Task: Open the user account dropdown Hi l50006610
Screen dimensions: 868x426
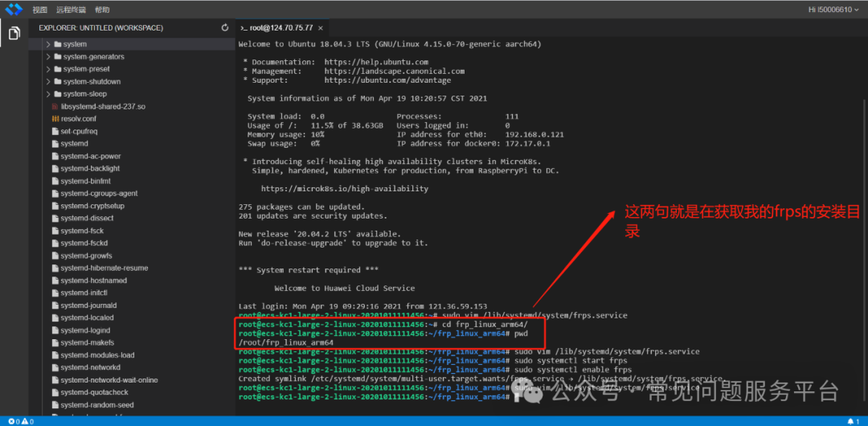Action: point(832,10)
